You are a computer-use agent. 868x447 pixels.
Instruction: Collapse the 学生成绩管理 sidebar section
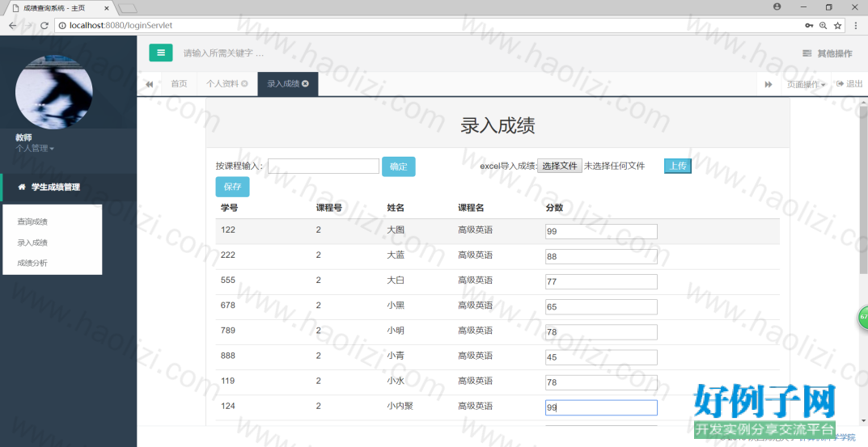[56, 187]
